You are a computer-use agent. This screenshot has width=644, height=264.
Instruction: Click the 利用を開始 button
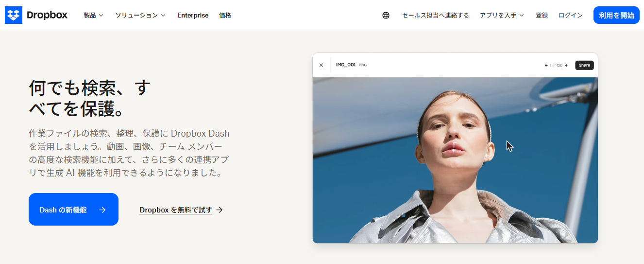click(x=616, y=15)
